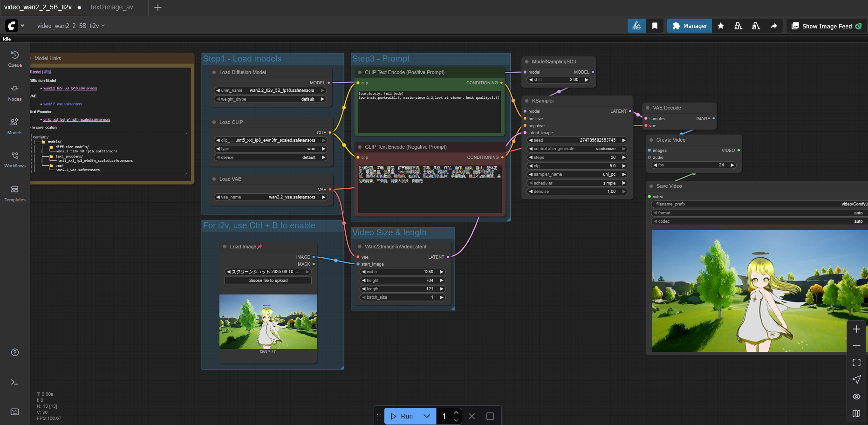Increase the KSampler steps value arrow
This screenshot has height=425, width=868.
coord(624,158)
